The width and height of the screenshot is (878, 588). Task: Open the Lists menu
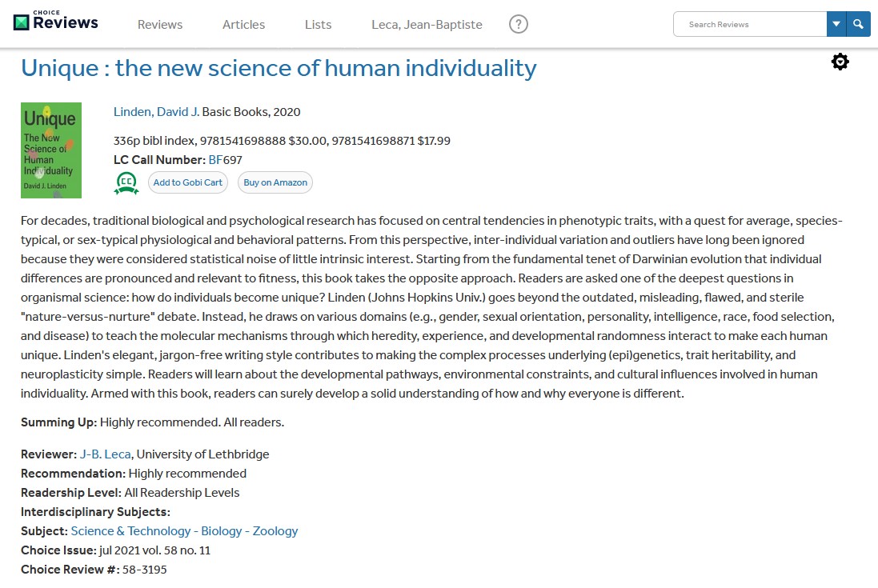[x=318, y=25]
